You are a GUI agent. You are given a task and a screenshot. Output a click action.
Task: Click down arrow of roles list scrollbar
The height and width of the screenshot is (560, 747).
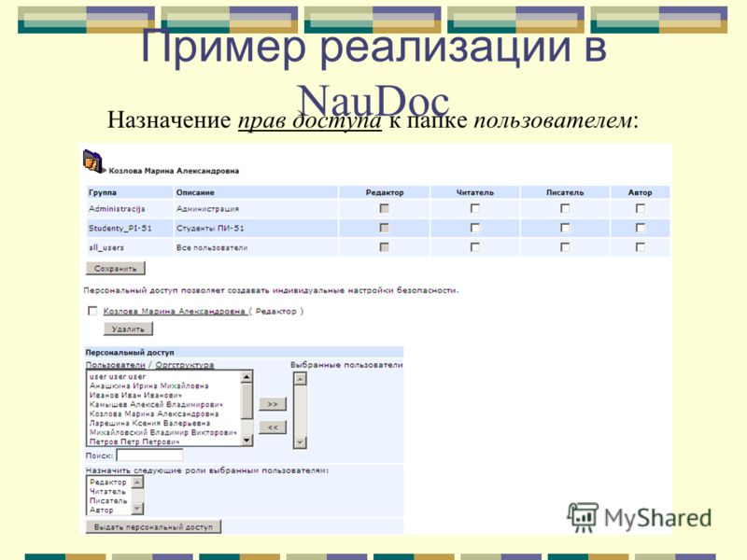click(x=137, y=509)
